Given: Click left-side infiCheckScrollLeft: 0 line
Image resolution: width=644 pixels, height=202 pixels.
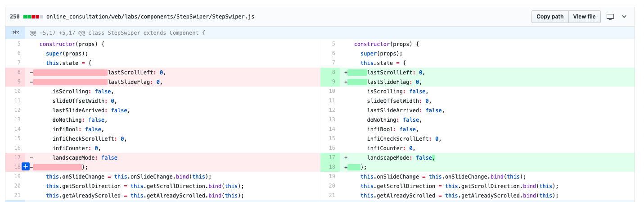Looking at the screenshot, I should click(173, 139).
